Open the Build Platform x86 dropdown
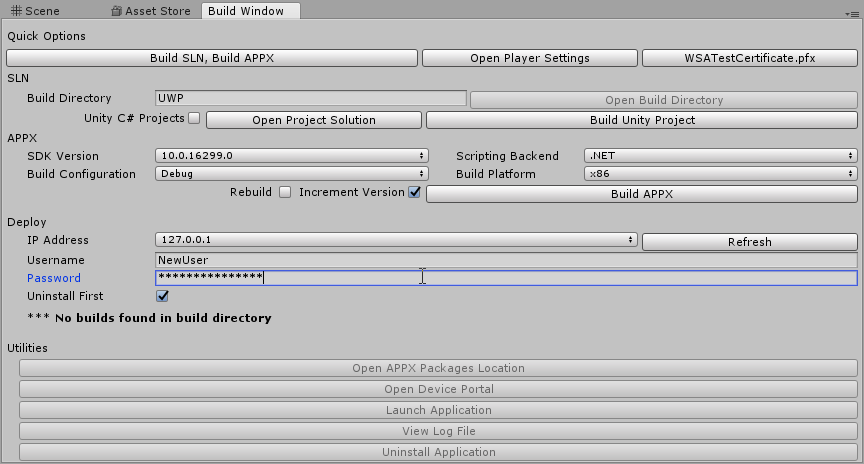This screenshot has height=464, width=864. coord(720,174)
